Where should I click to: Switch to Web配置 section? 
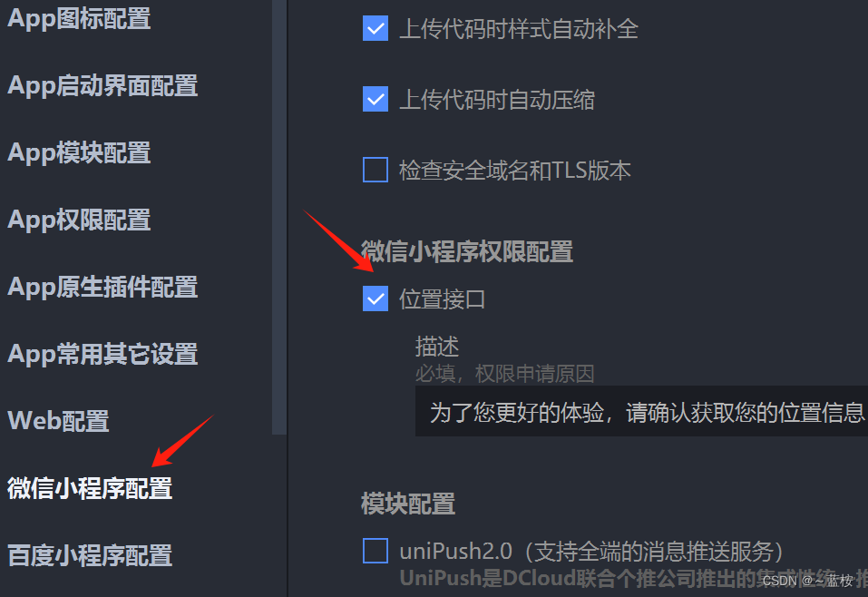coord(59,421)
